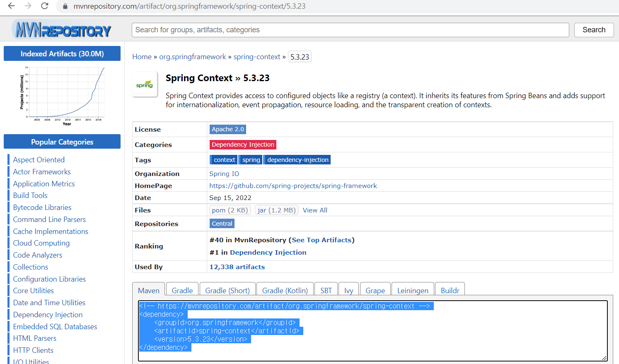Open the Apache 2.0 license badge
619x364 pixels.
[x=228, y=129]
